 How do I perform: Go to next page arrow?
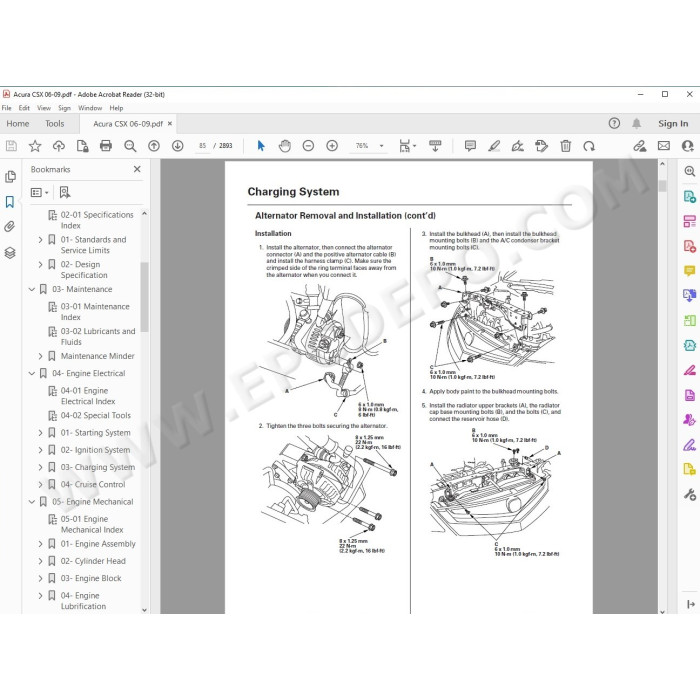(x=177, y=146)
